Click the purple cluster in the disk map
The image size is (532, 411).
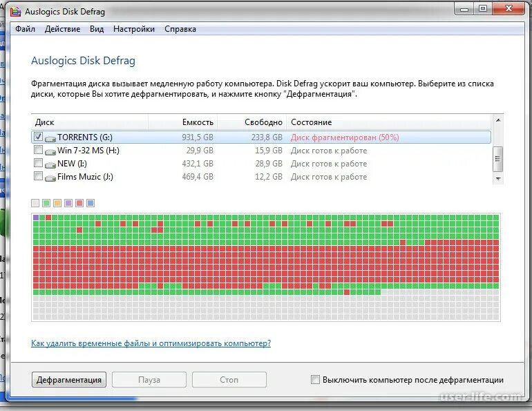[36, 218]
